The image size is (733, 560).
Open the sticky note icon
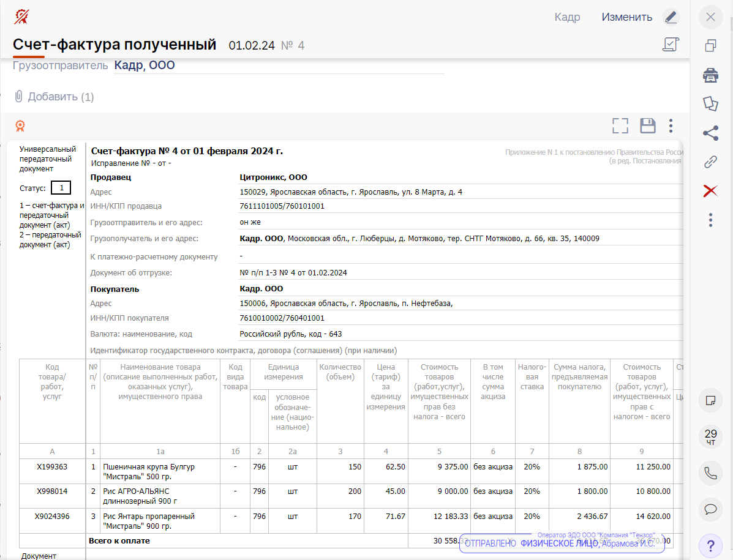pyautogui.click(x=710, y=401)
